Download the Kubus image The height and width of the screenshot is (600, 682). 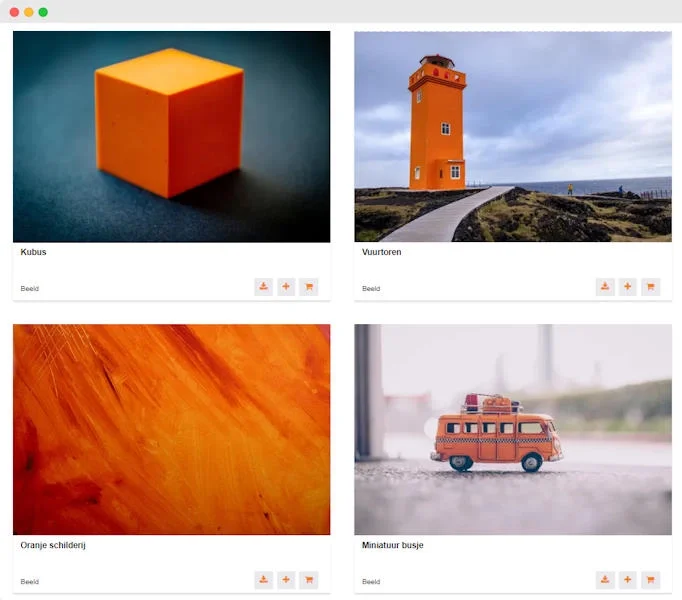pyautogui.click(x=264, y=287)
